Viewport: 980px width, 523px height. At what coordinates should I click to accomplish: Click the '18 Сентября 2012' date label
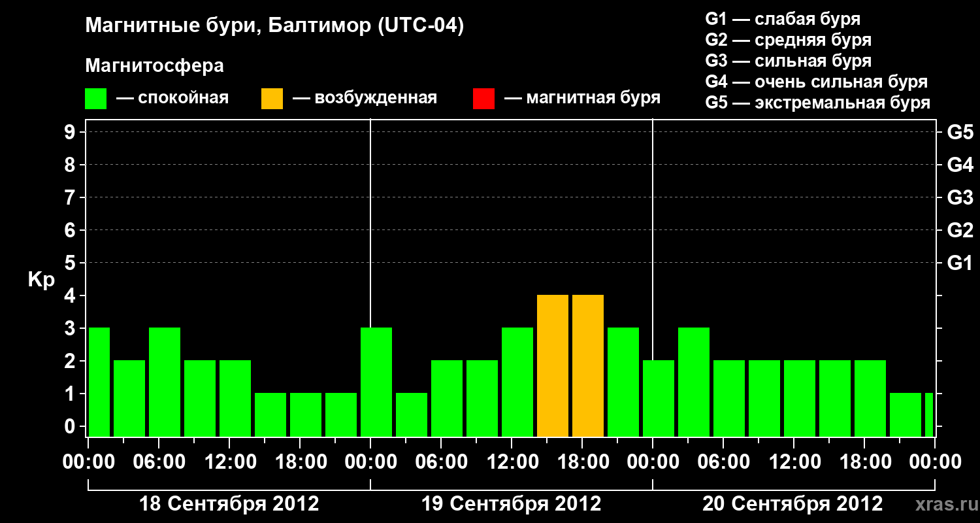[229, 504]
